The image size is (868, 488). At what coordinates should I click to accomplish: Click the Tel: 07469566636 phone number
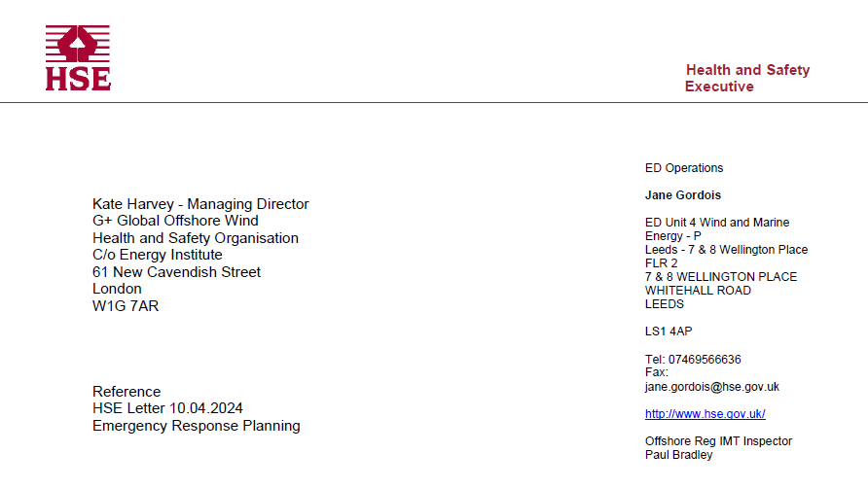click(x=693, y=360)
